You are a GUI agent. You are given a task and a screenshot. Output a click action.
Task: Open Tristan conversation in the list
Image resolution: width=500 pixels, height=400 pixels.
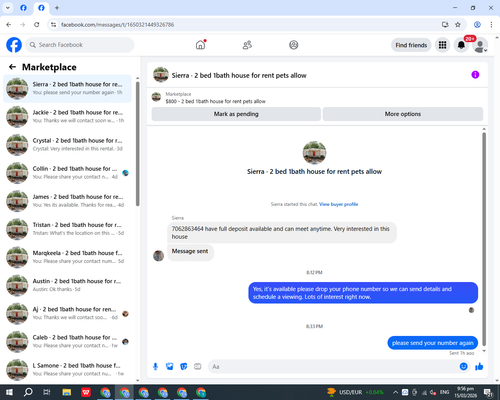coord(67,229)
